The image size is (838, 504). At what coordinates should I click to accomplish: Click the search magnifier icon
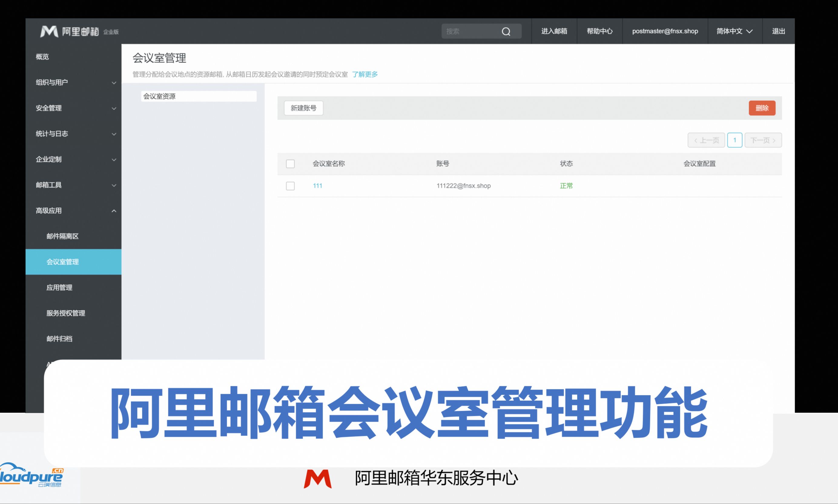506,31
